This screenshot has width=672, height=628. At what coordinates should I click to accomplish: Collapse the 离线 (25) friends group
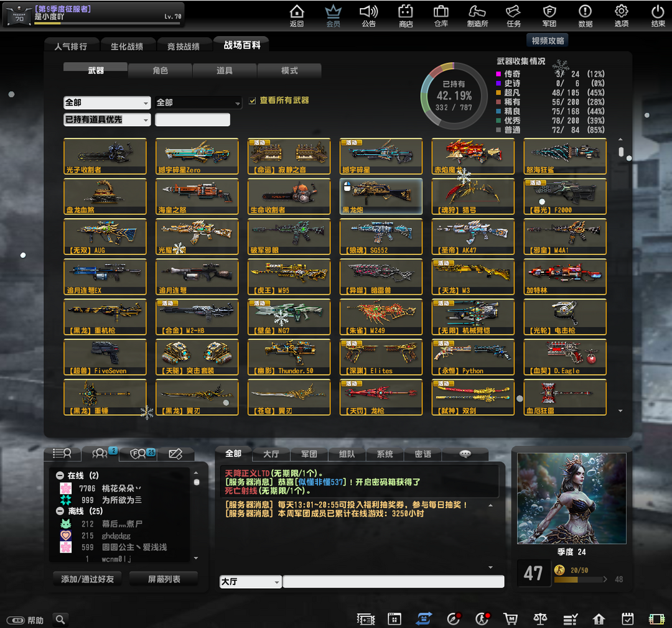tap(60, 511)
